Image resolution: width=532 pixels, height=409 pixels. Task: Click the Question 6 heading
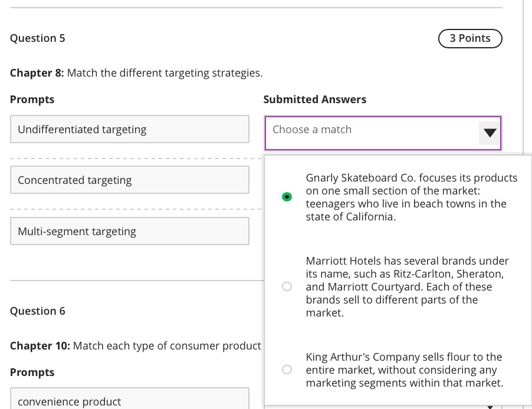[x=38, y=311]
